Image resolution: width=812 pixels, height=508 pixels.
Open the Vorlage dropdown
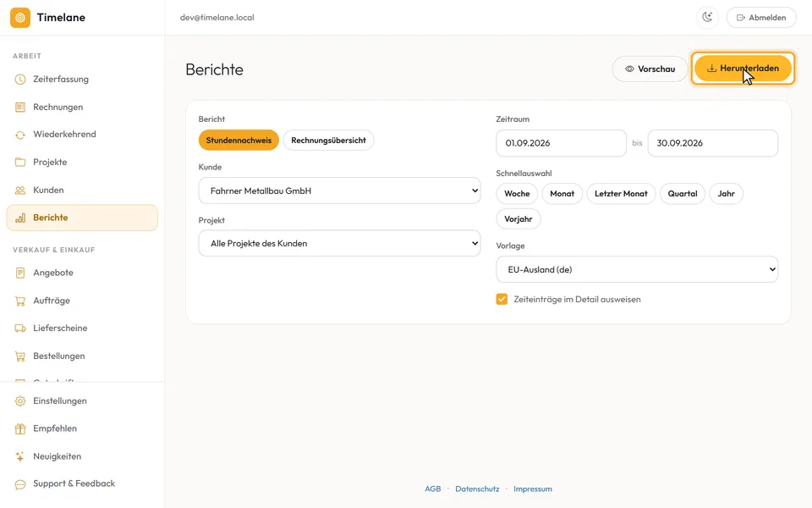click(x=637, y=269)
